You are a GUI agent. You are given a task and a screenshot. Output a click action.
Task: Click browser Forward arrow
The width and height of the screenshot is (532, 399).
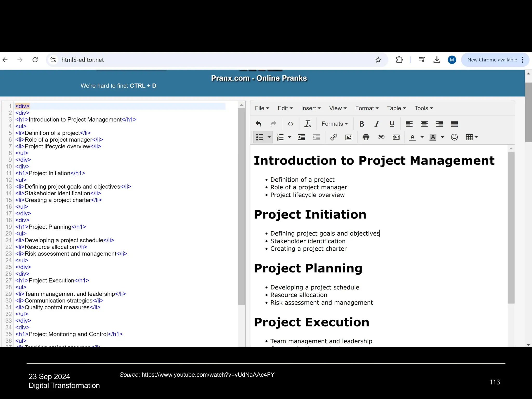(x=20, y=60)
